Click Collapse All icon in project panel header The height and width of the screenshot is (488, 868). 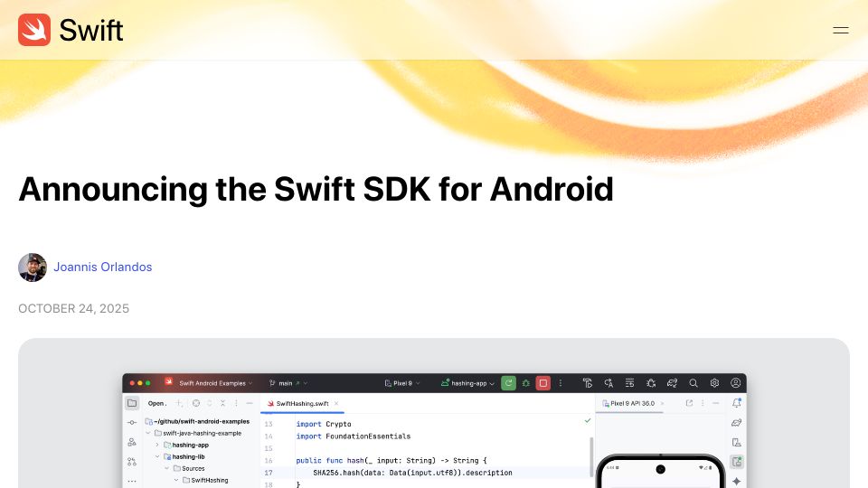click(222, 403)
